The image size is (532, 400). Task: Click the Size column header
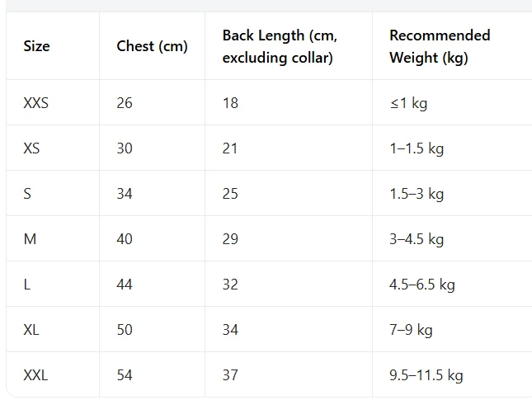tap(36, 46)
